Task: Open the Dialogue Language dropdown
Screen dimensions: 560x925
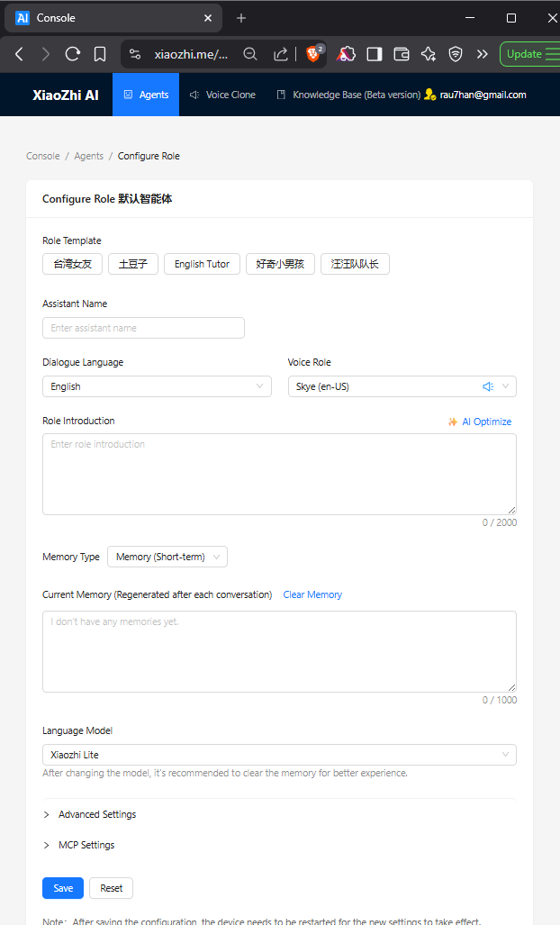Action: (157, 386)
